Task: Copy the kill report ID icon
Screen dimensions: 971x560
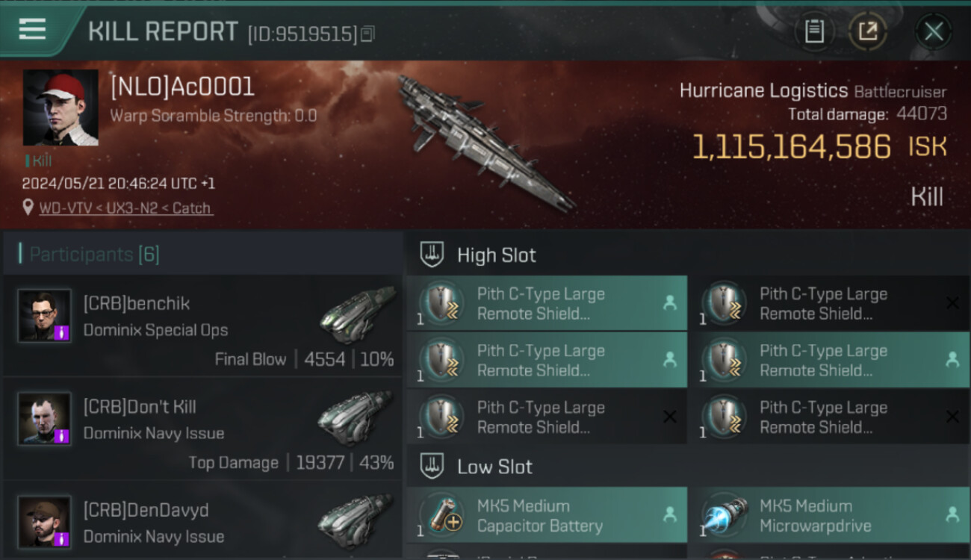Action: pyautogui.click(x=367, y=34)
